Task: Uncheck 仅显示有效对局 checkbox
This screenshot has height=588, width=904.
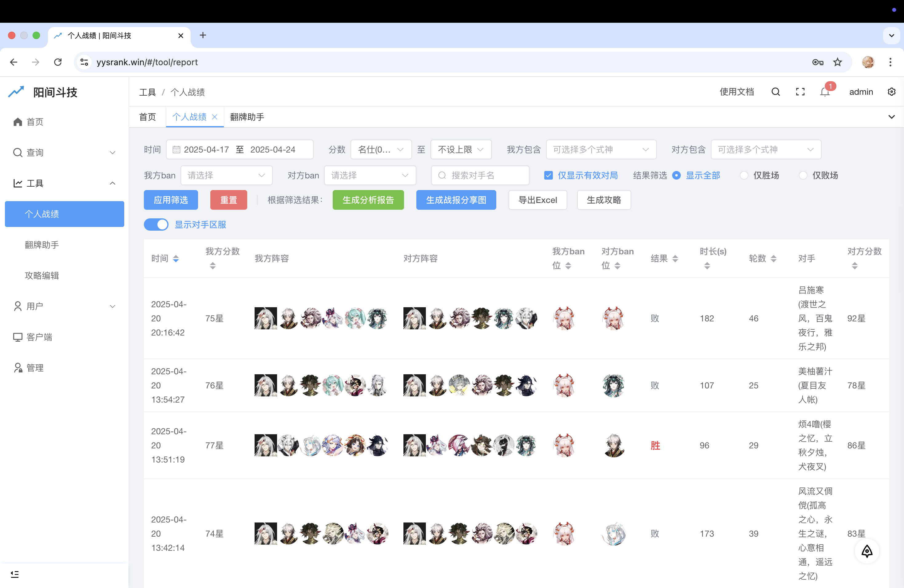Action: coord(549,175)
